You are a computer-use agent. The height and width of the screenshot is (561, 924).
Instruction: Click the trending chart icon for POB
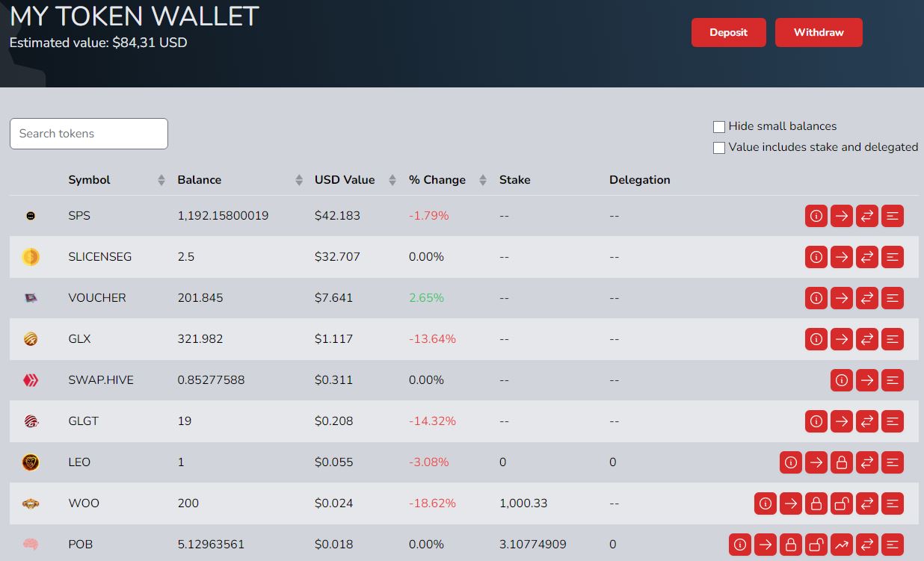point(842,545)
